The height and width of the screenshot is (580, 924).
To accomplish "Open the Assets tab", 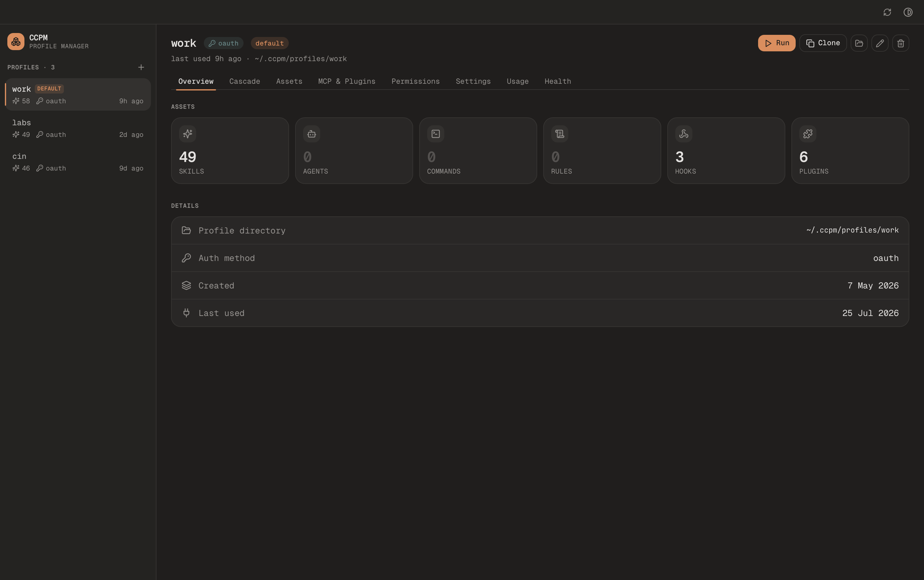I will tap(289, 81).
